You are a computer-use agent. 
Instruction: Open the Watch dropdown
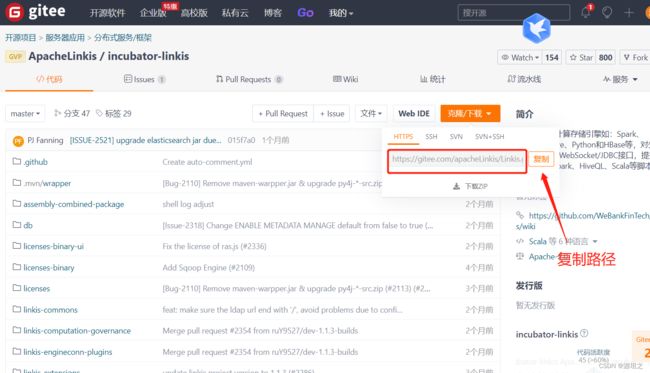coord(520,58)
